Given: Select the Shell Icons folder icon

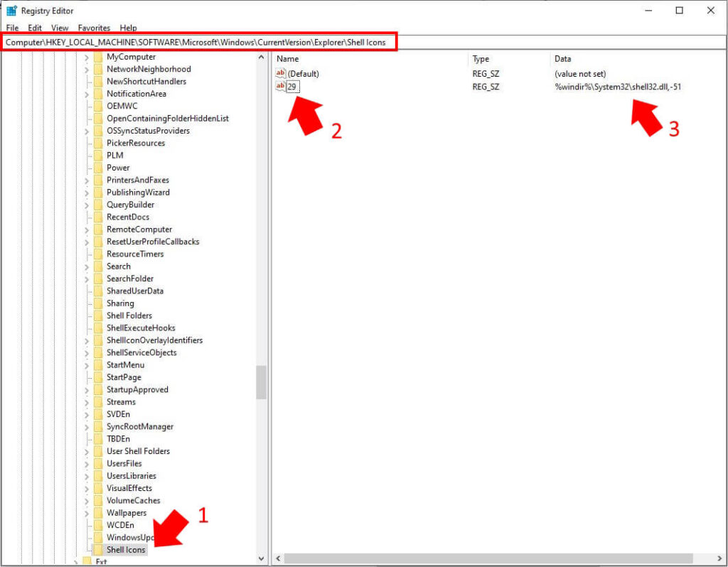Looking at the screenshot, I should pos(98,550).
